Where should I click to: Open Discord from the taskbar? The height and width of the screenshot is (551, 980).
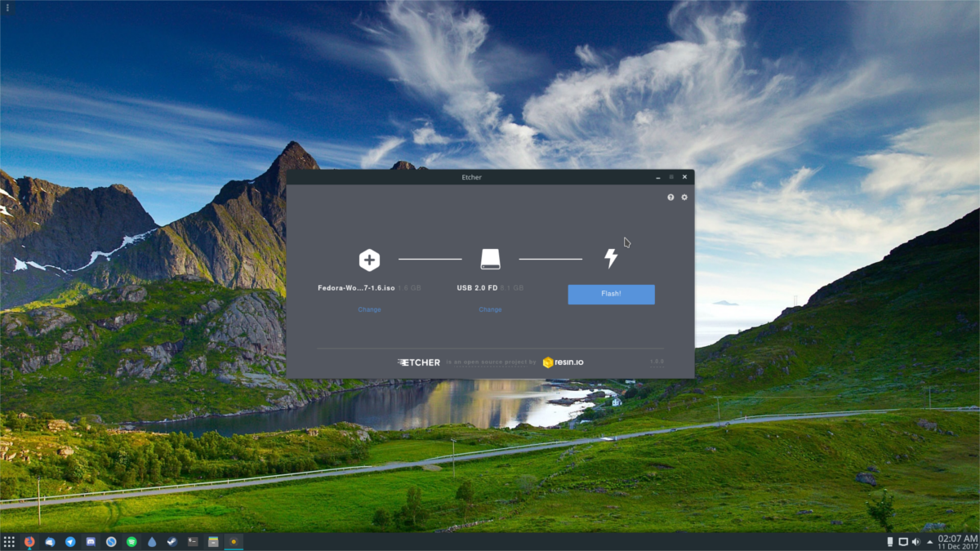tap(91, 541)
